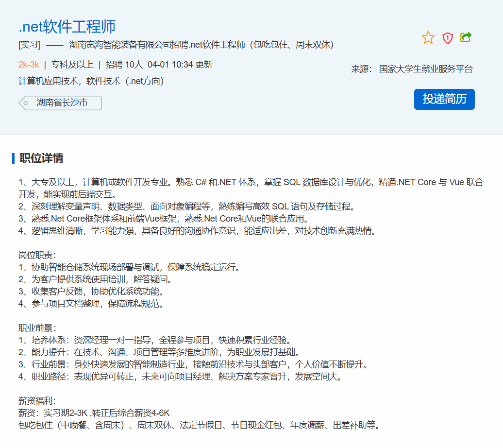The width and height of the screenshot is (503, 448).
Task: Click the major line 计算机应用技术，软件技术
Action: [91, 81]
